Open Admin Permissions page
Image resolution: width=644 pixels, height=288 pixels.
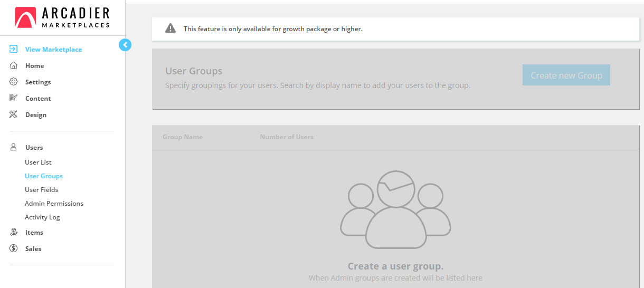(x=54, y=204)
